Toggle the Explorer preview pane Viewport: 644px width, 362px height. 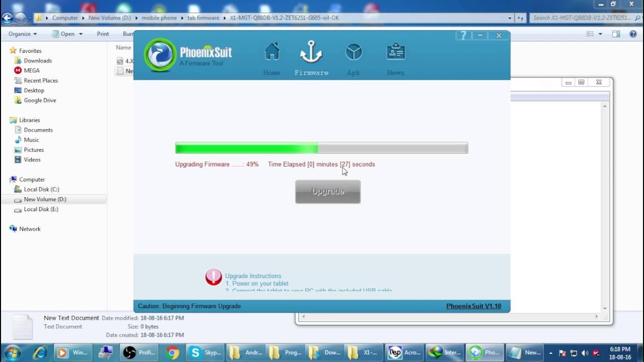tap(616, 34)
